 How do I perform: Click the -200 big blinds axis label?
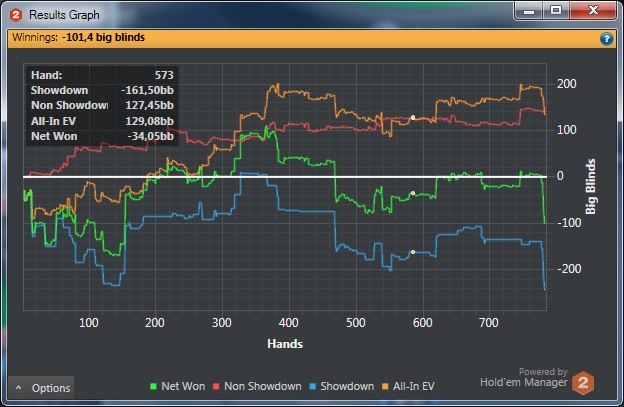tap(569, 269)
